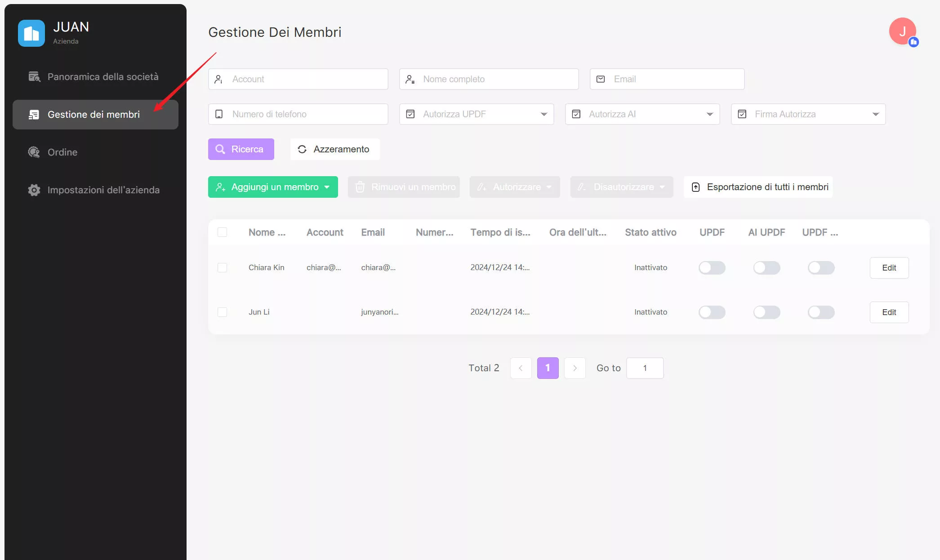940x560 pixels.
Task: Click the JUAN company logo icon
Action: pyautogui.click(x=31, y=33)
